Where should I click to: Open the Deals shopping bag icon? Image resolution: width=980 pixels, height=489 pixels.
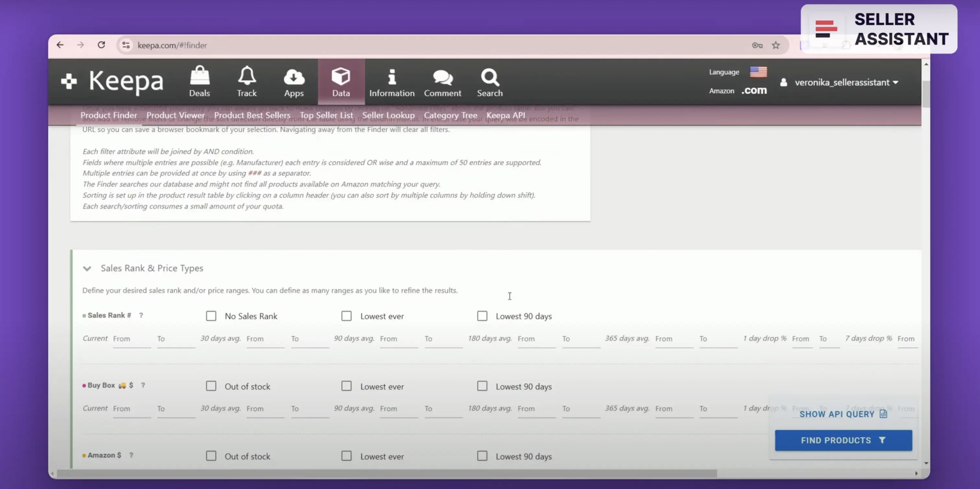tap(199, 76)
